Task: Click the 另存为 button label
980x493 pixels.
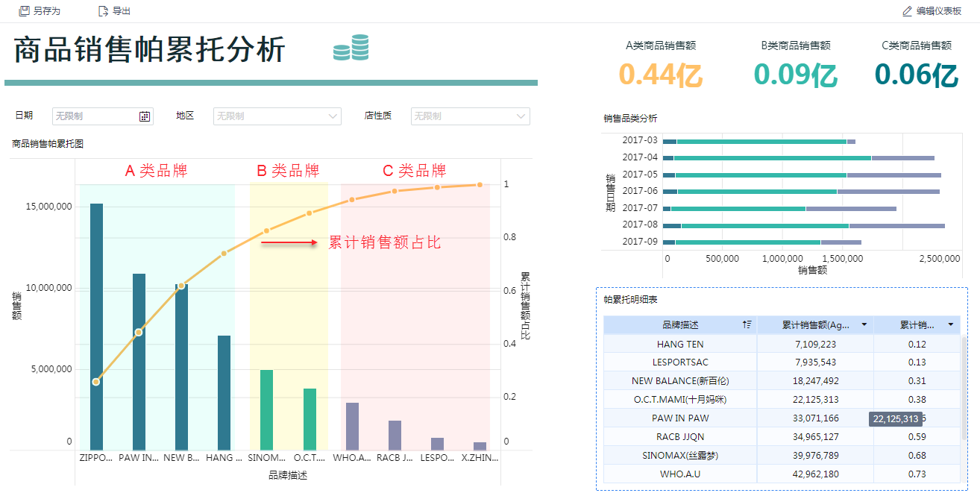Action: point(47,11)
